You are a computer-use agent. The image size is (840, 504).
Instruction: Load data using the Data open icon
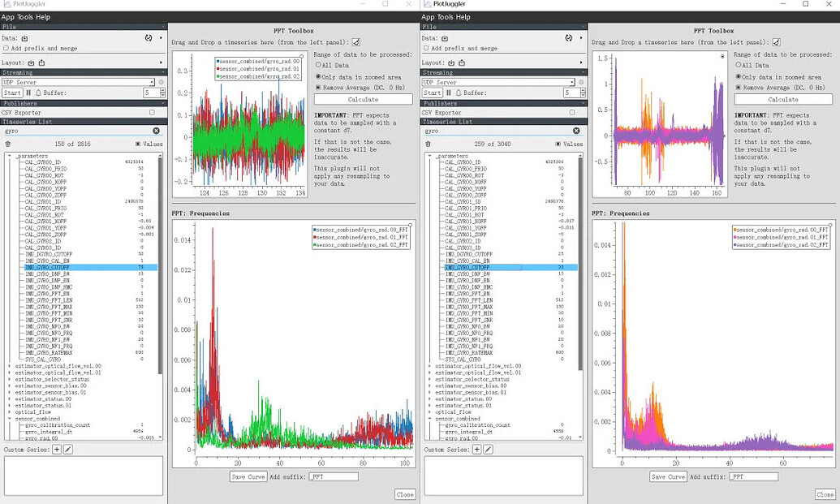tap(24, 38)
